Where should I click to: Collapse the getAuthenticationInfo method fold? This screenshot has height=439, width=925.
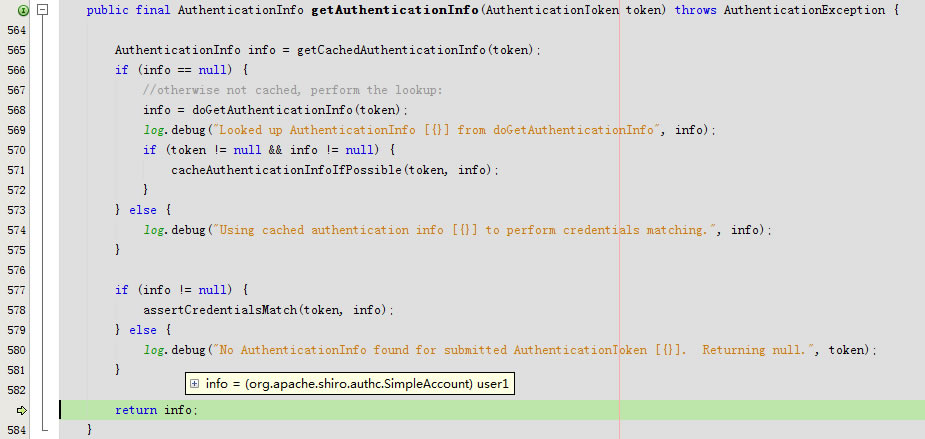pyautogui.click(x=42, y=10)
